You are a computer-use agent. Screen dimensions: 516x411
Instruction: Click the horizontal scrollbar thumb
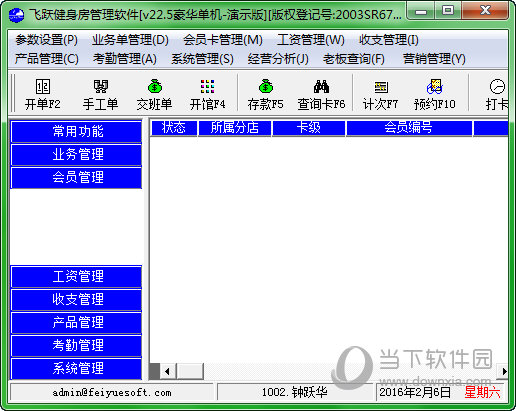189,371
